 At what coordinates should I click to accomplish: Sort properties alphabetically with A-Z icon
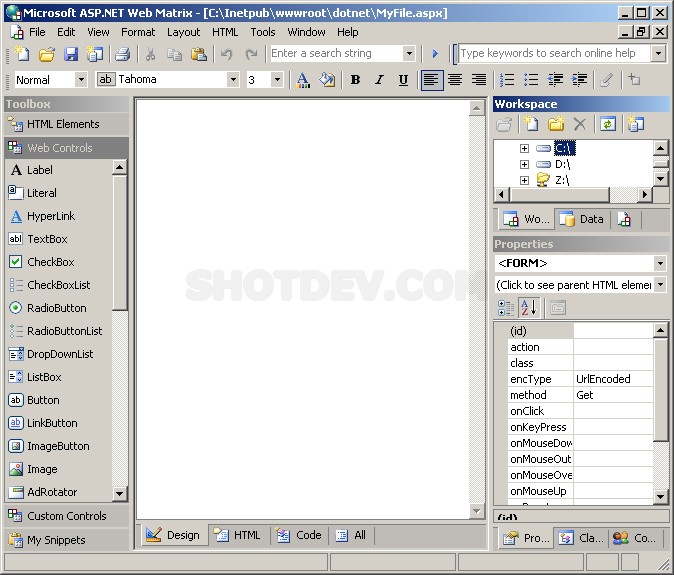click(x=531, y=308)
